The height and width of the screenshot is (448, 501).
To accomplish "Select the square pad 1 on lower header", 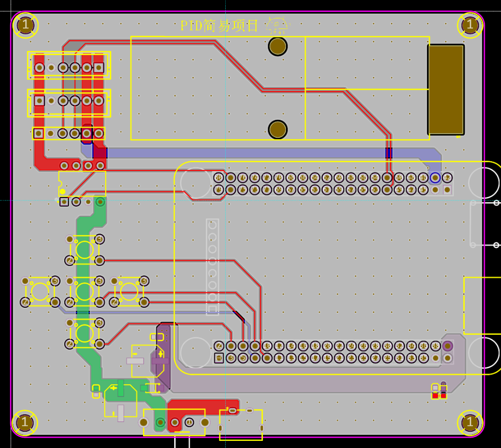I will point(219,358).
